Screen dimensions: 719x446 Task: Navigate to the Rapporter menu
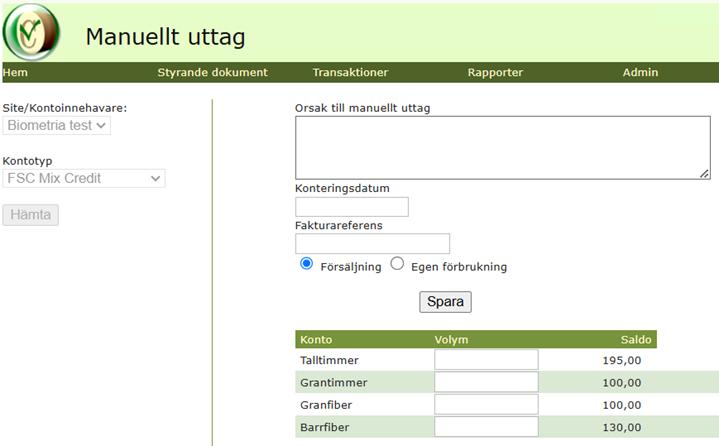[495, 72]
